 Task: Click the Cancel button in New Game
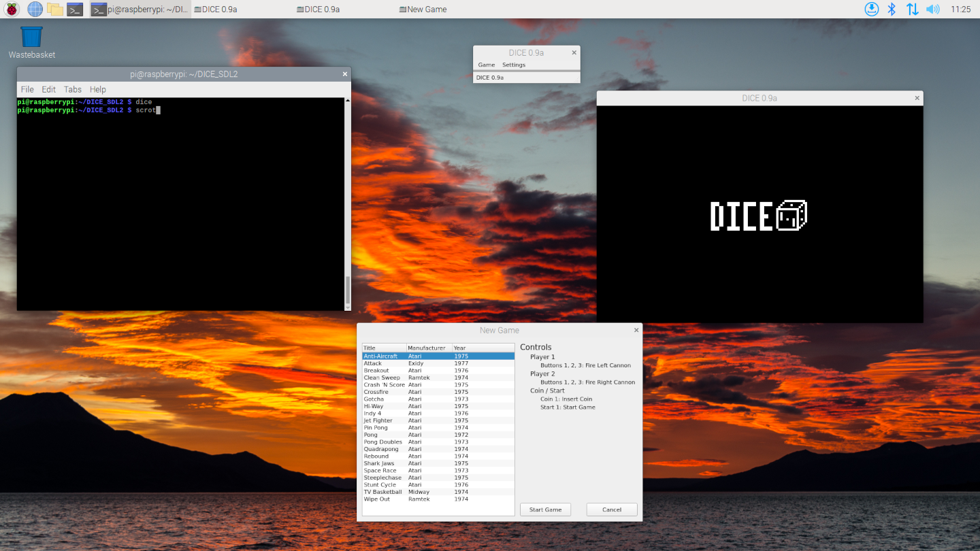point(612,510)
